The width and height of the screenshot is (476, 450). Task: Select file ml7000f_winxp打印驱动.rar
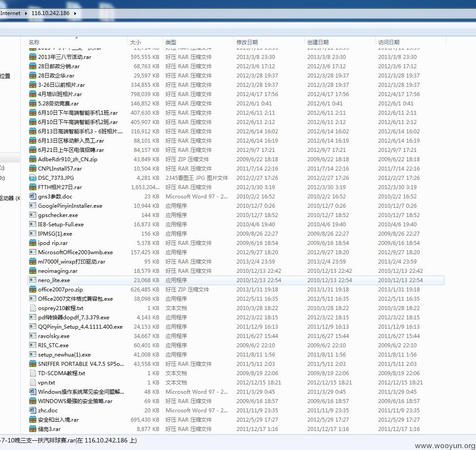point(72,261)
